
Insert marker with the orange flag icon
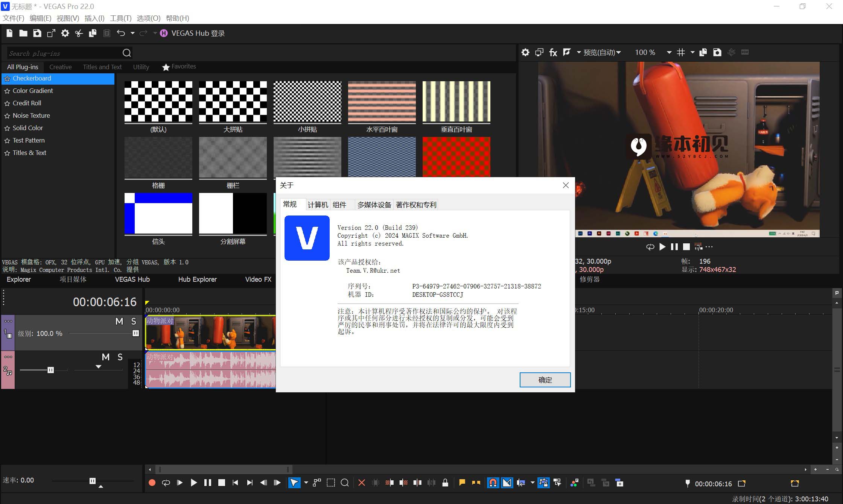(462, 483)
